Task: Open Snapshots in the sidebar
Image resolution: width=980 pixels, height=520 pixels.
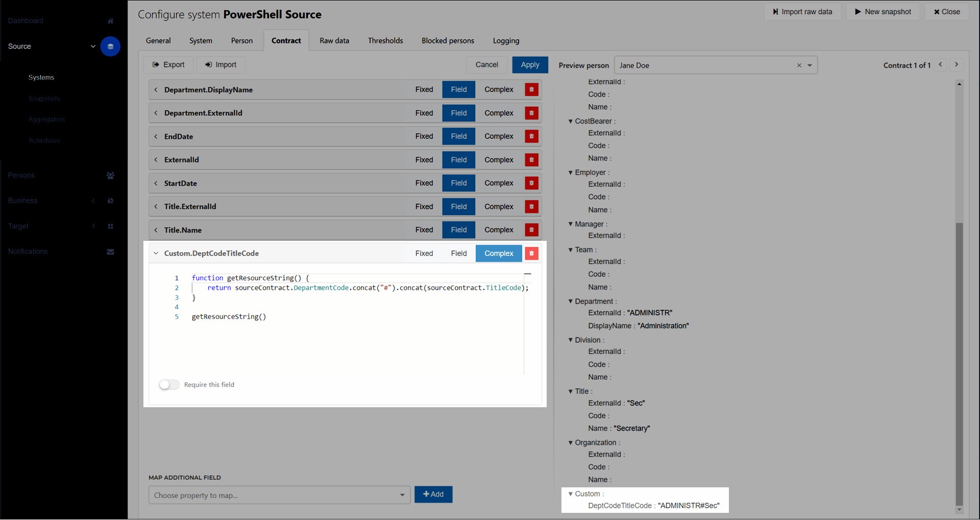Action: pyautogui.click(x=44, y=99)
